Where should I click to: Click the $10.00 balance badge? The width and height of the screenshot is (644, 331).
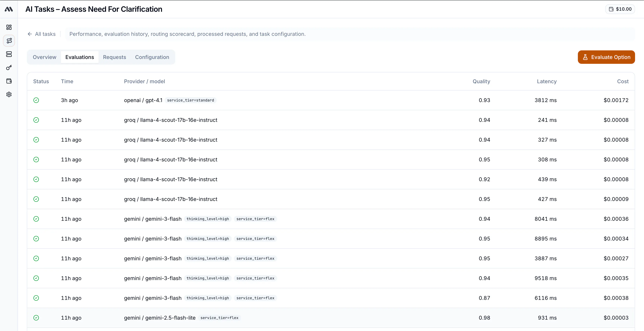pyautogui.click(x=620, y=9)
